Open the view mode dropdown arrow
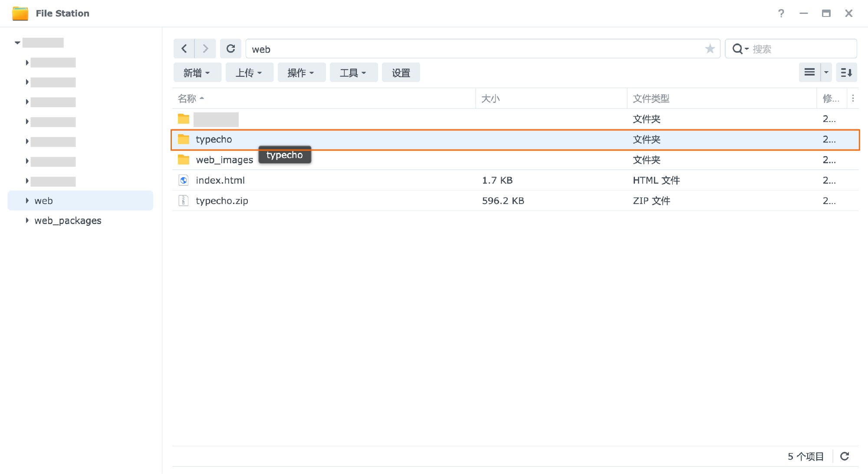This screenshot has width=868, height=474. click(826, 72)
